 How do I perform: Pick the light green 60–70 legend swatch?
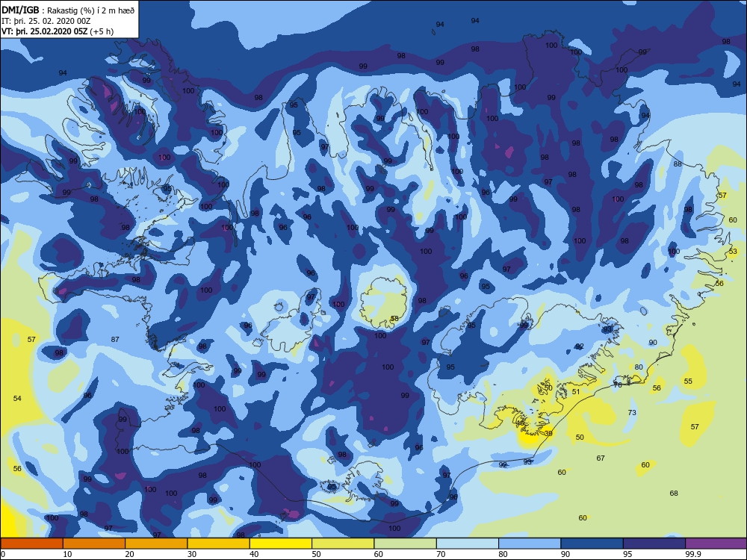pyautogui.click(x=406, y=544)
